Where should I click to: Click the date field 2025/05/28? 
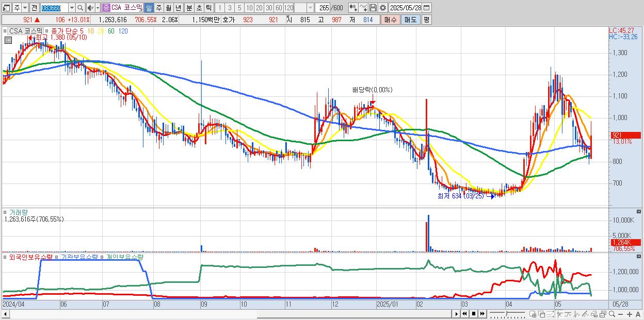tap(406, 8)
